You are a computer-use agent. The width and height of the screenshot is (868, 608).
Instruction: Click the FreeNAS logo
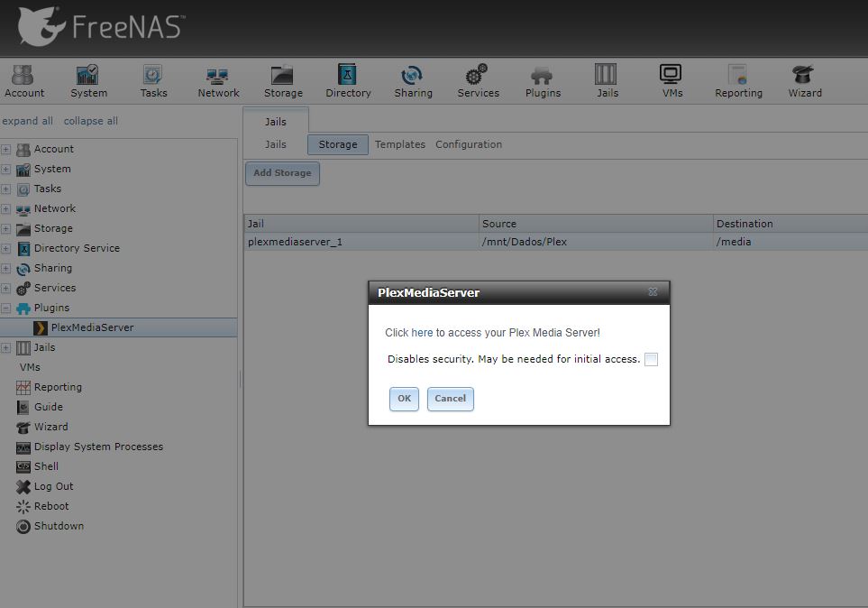tap(100, 26)
